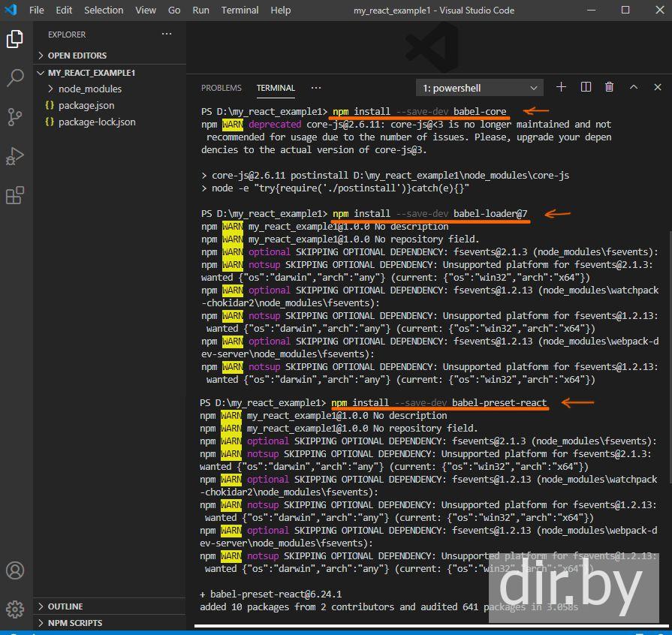The height and width of the screenshot is (635, 672).
Task: Open the Run and Debug view
Action: (15, 156)
